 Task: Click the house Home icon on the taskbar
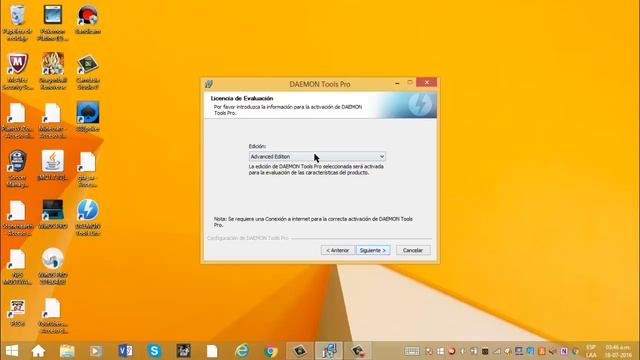coord(38,351)
